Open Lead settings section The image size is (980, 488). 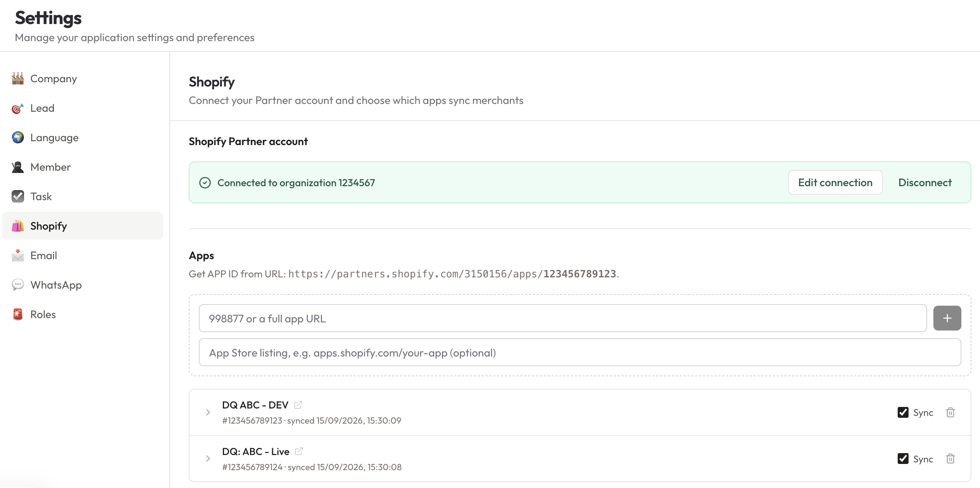pyautogui.click(x=83, y=108)
